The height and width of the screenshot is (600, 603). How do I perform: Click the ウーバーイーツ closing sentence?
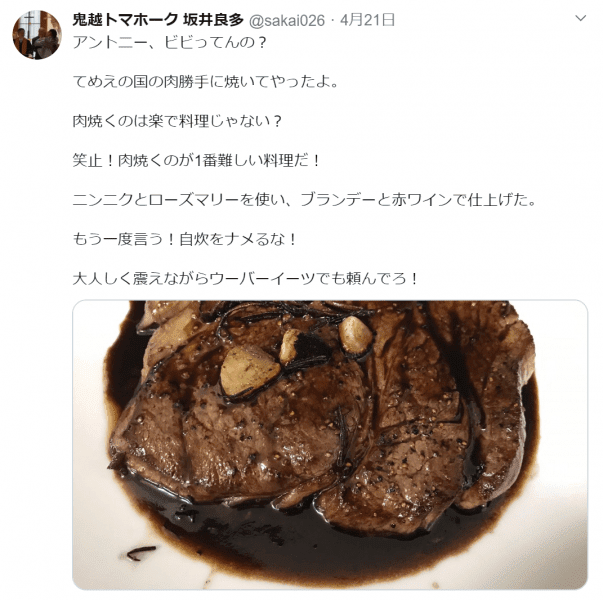coord(246,278)
